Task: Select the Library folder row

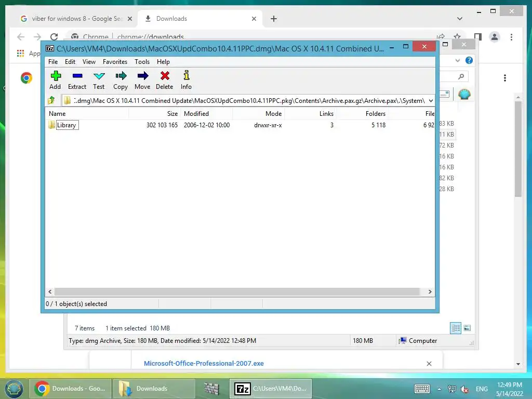Action: point(240,125)
